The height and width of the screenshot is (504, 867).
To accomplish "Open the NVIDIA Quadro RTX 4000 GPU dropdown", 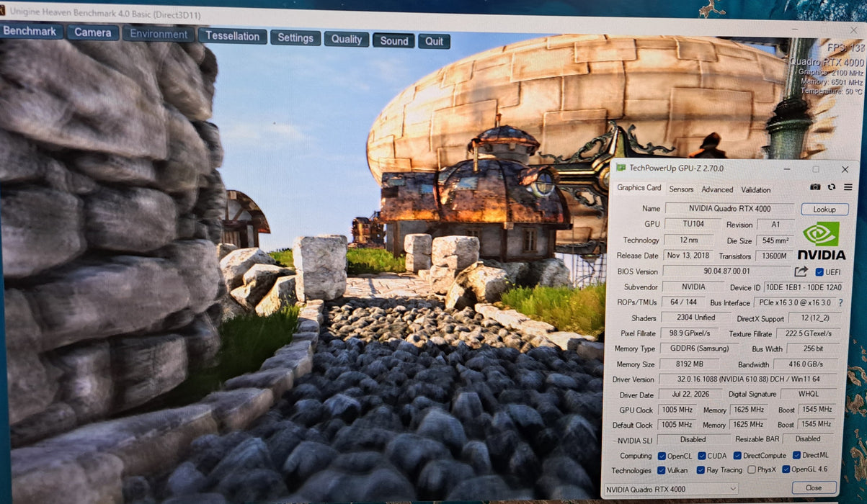I will pos(670,490).
